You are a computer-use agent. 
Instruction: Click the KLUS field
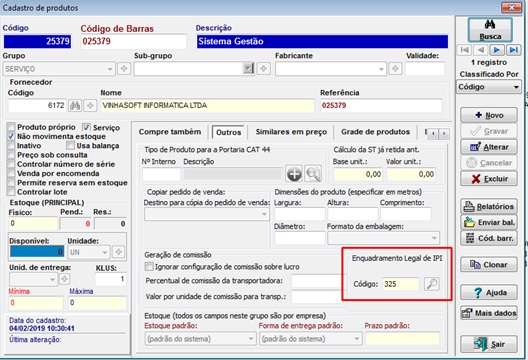[110, 279]
